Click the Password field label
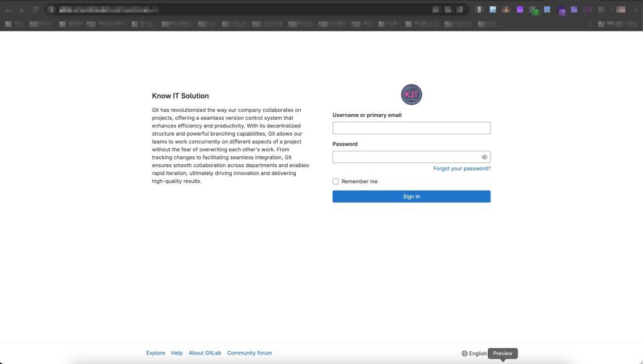Screen dimensions: 643x364 pos(345,144)
